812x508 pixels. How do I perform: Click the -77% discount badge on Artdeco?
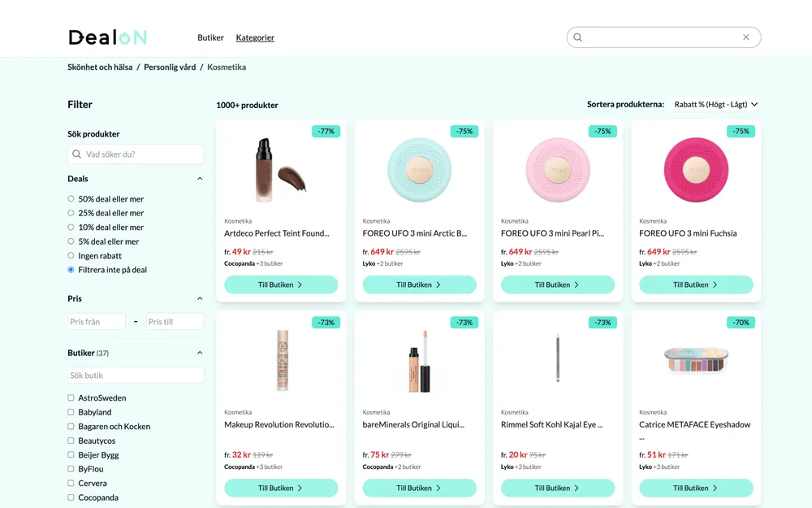tap(326, 131)
